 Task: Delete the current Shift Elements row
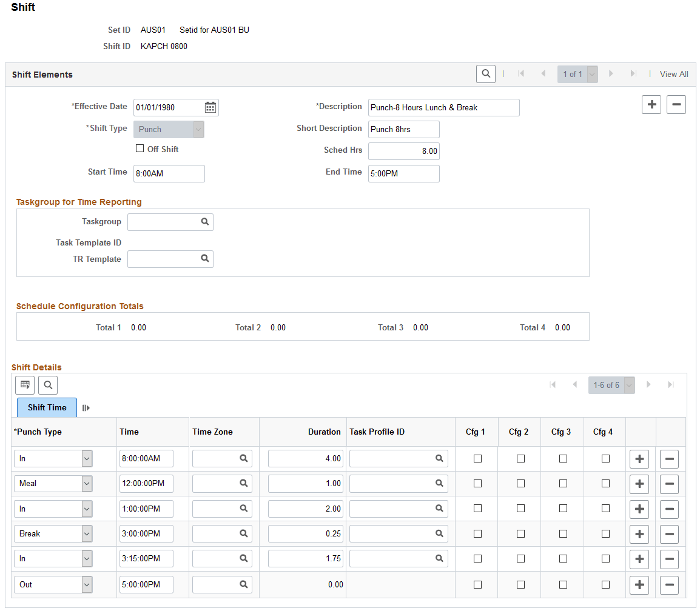(x=676, y=105)
